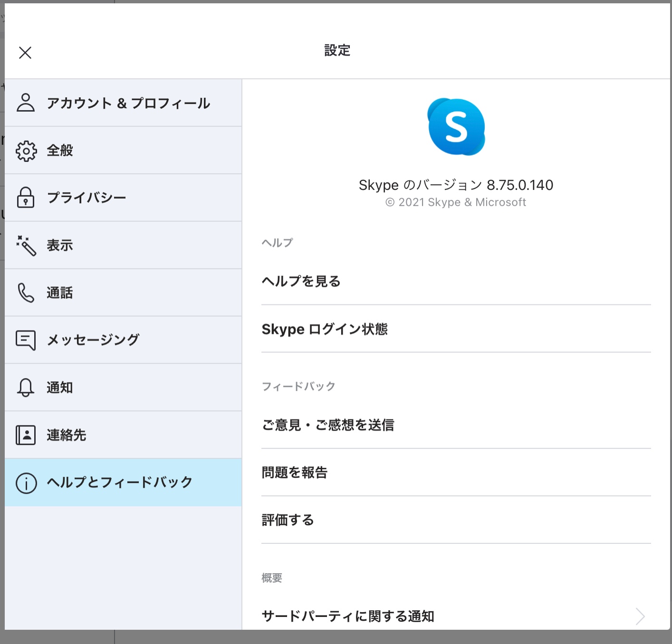672x644 pixels.
Task: Check Skype ログイン状態
Action: point(456,329)
